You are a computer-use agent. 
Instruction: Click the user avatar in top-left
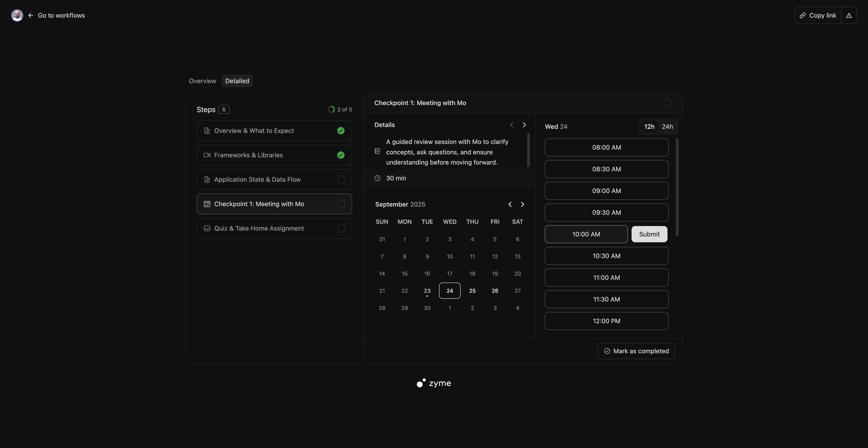point(17,15)
